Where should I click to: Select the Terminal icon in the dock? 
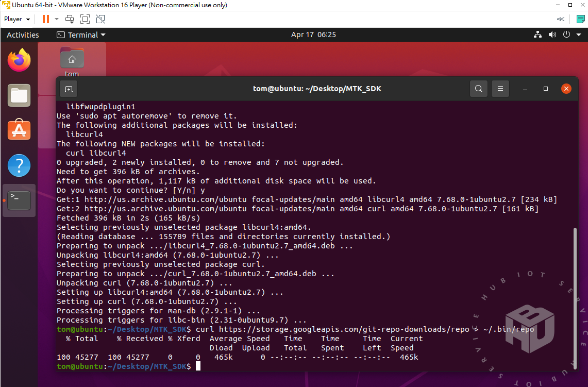pos(19,200)
